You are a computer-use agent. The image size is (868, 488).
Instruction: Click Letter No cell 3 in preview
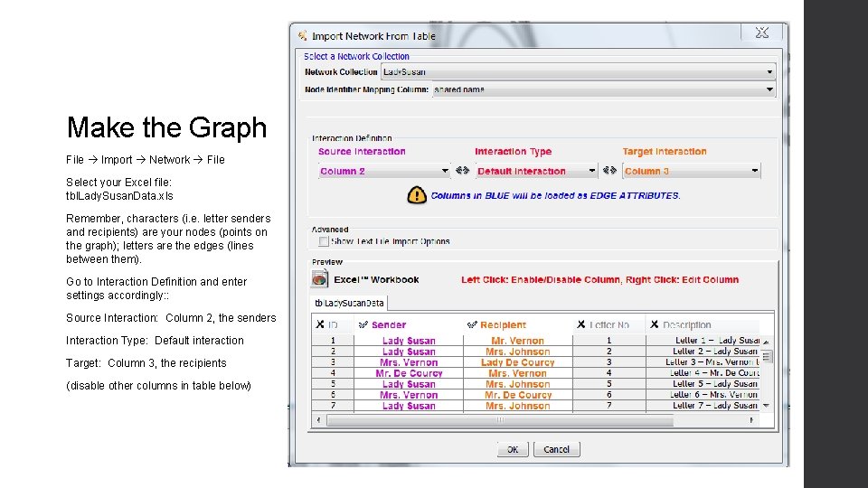tap(609, 362)
